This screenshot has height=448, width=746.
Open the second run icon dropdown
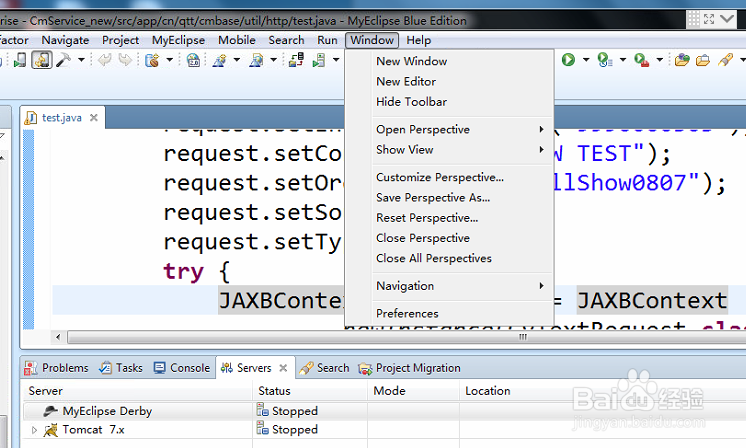pos(622,60)
